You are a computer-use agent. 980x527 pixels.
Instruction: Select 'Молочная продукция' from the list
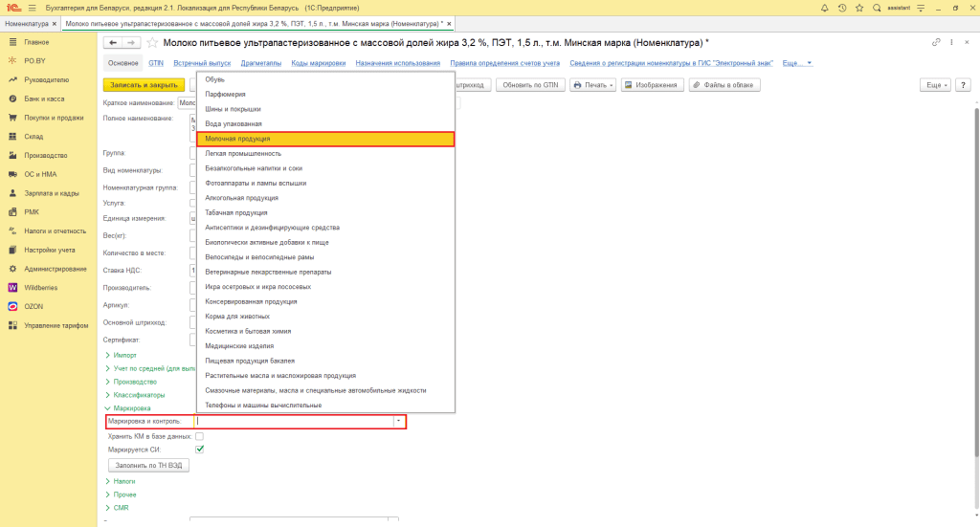pyautogui.click(x=325, y=139)
